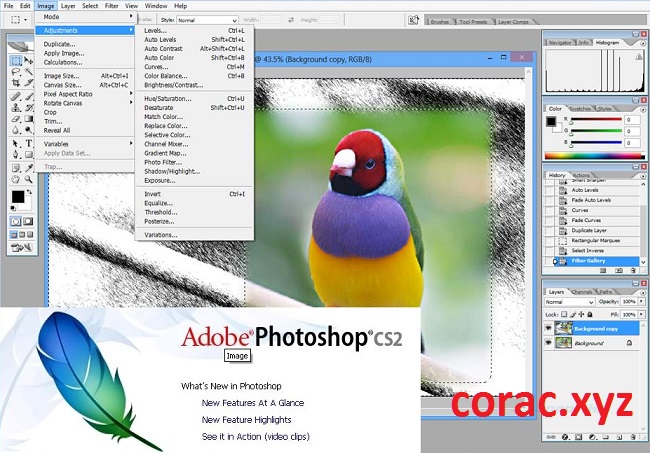Select the Gradient tool
This screenshot has height=453, width=650.
[x=28, y=119]
